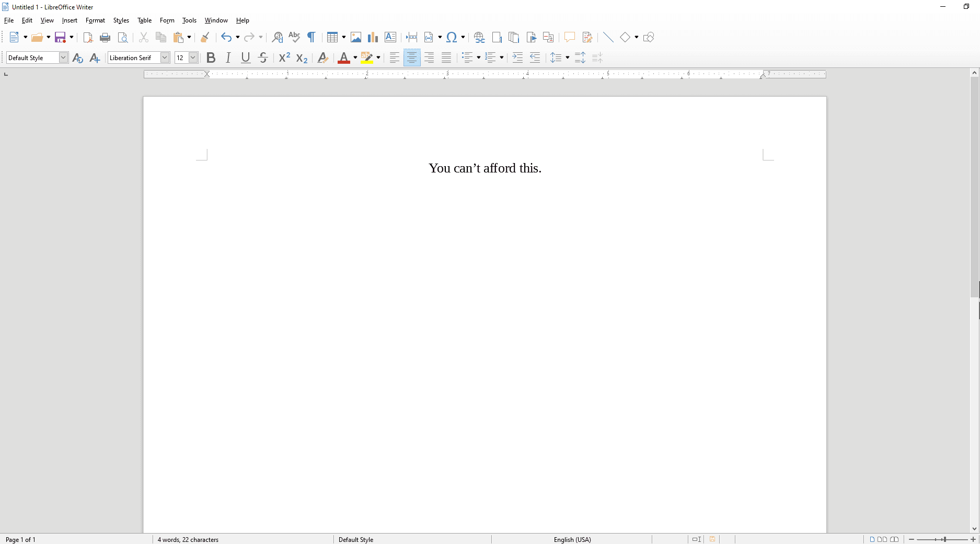
Task: Click the New document icon
Action: pyautogui.click(x=15, y=37)
